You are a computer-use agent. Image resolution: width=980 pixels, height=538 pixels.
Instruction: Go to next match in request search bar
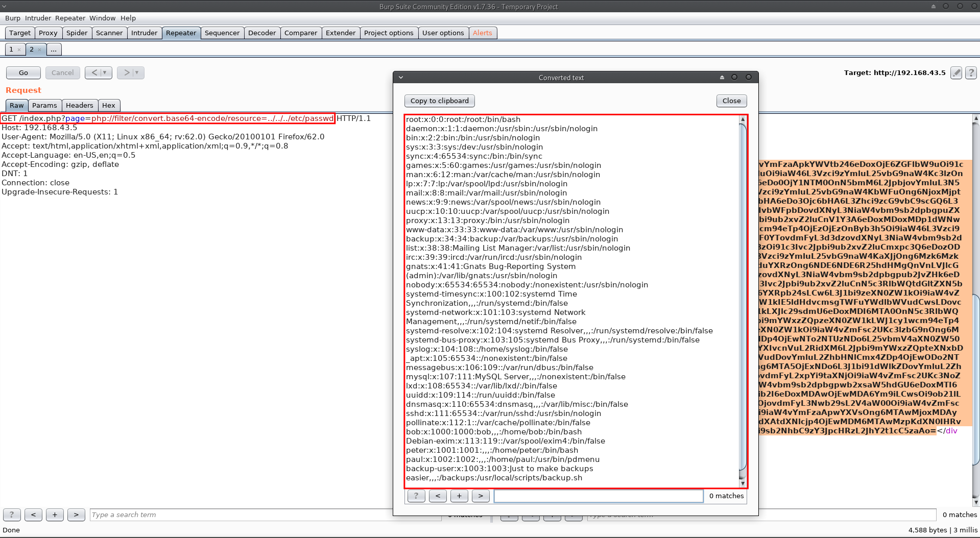click(x=76, y=515)
